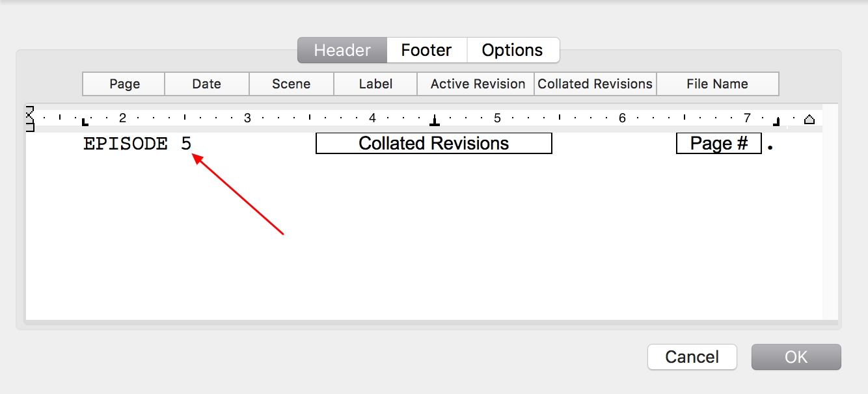Screen dimensions: 868x394
Task: Switch to the Options tab
Action: point(512,50)
